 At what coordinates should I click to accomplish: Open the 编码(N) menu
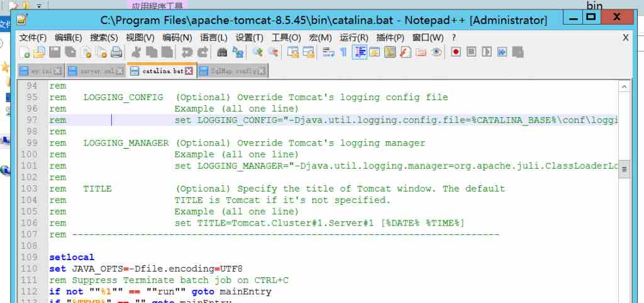coord(177,38)
